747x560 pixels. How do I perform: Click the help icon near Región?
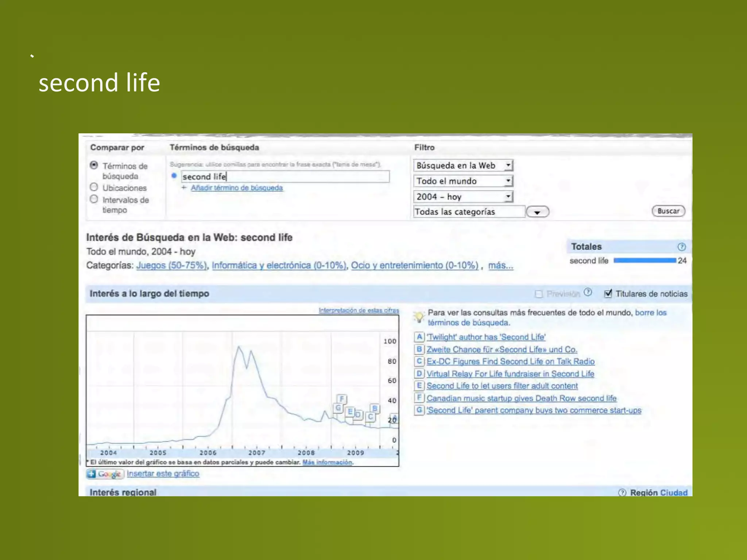[622, 493]
